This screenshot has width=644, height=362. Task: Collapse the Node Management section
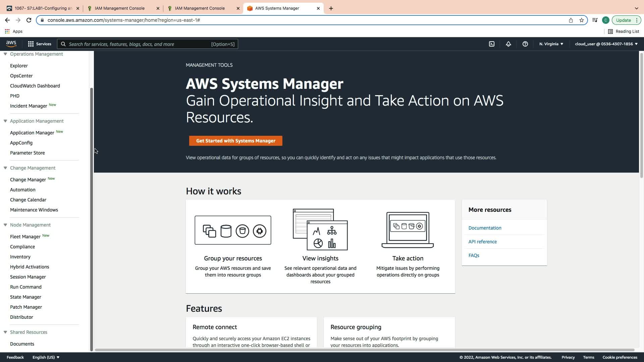coord(5,225)
